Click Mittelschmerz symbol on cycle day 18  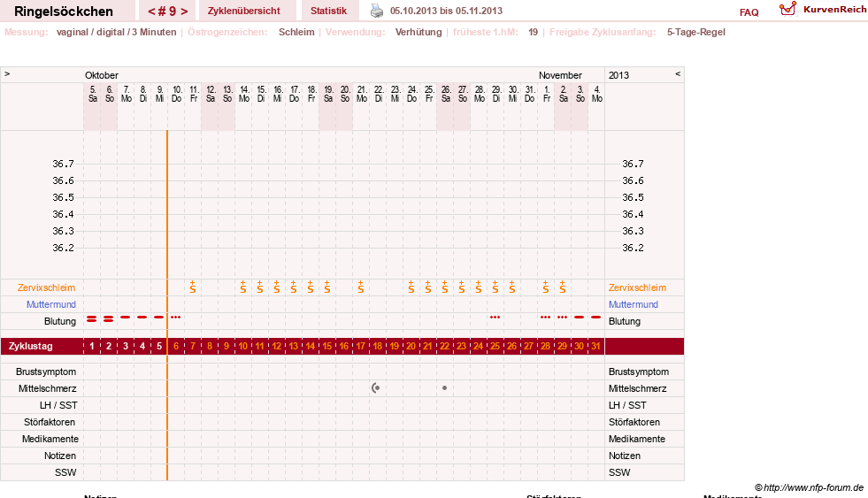[x=376, y=388]
